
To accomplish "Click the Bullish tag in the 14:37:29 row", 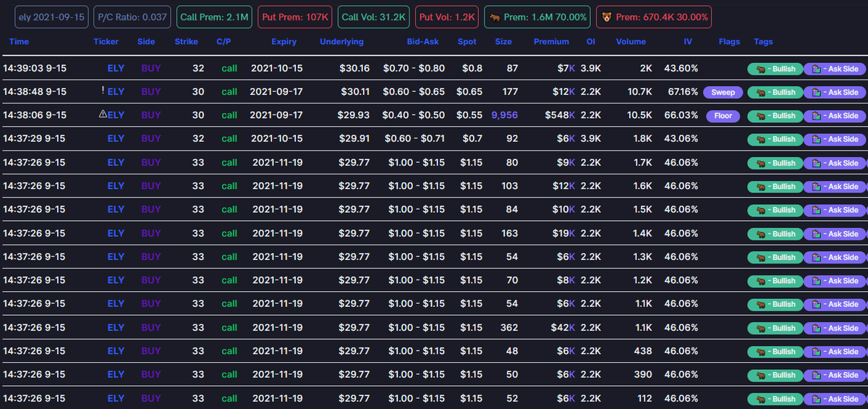I will coord(775,140).
